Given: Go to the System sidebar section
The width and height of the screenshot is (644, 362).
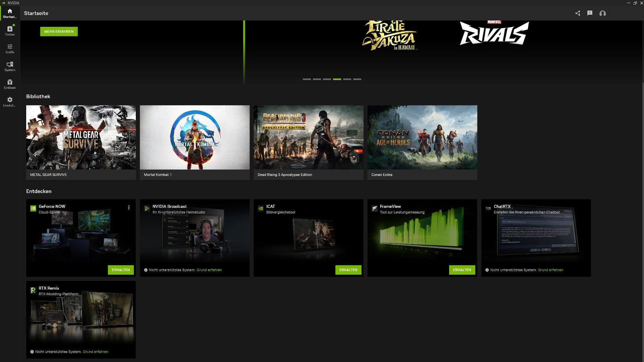Looking at the screenshot, I should (10, 66).
